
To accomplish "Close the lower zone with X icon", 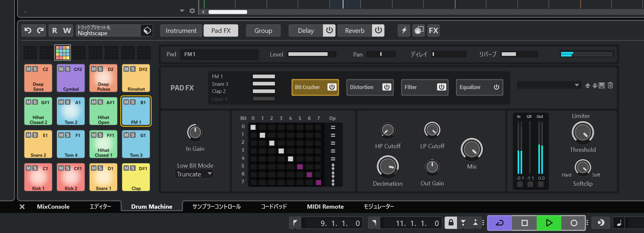I will [22, 207].
